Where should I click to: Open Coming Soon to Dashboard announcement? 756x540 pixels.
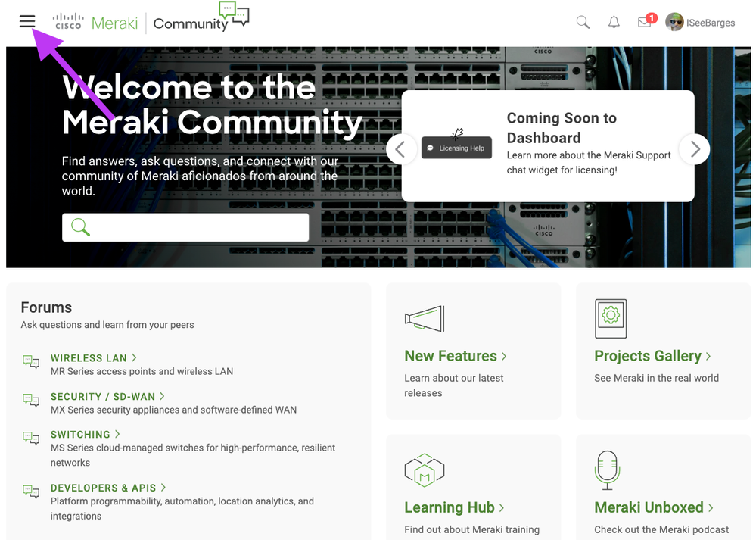tap(562, 128)
